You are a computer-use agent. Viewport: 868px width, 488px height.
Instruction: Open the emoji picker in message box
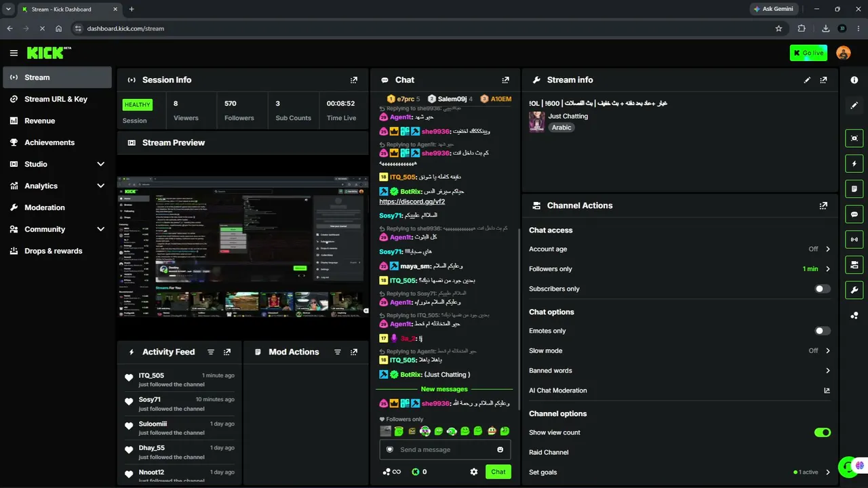[500, 449]
